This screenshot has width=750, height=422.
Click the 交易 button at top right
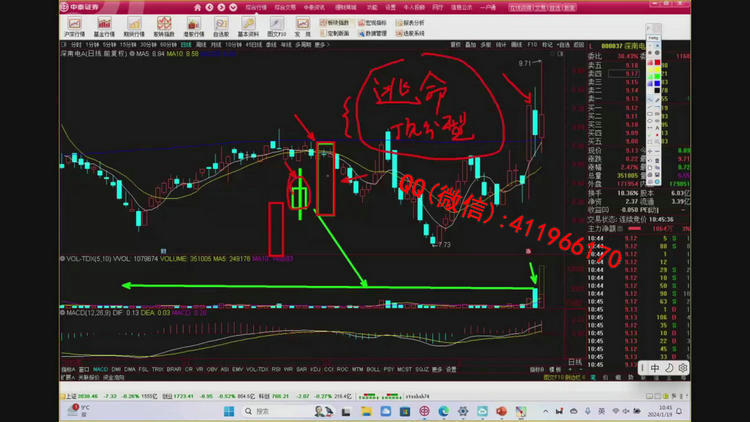(540, 8)
